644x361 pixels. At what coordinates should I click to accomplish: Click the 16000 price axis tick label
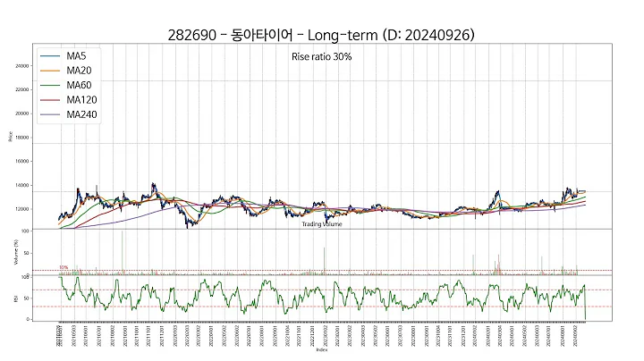click(x=22, y=161)
